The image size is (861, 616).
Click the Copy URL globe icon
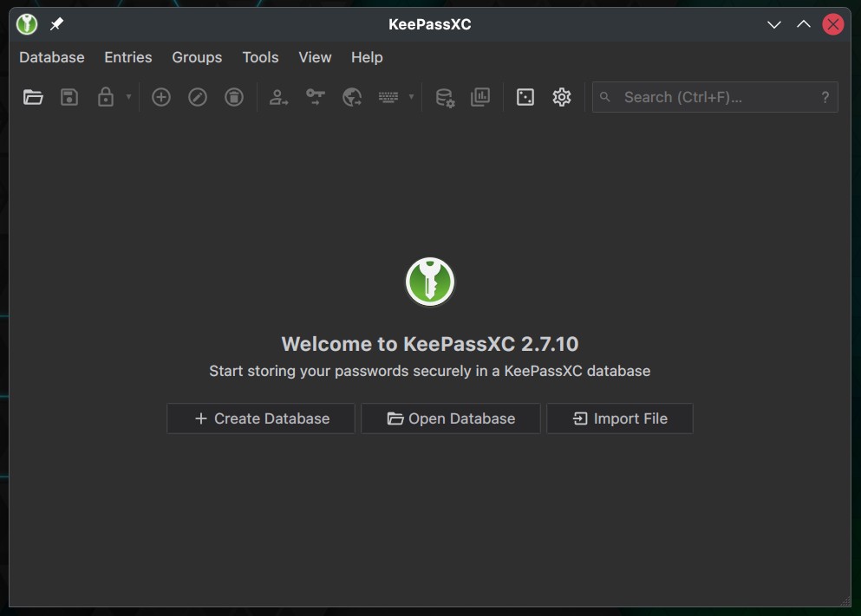352,97
